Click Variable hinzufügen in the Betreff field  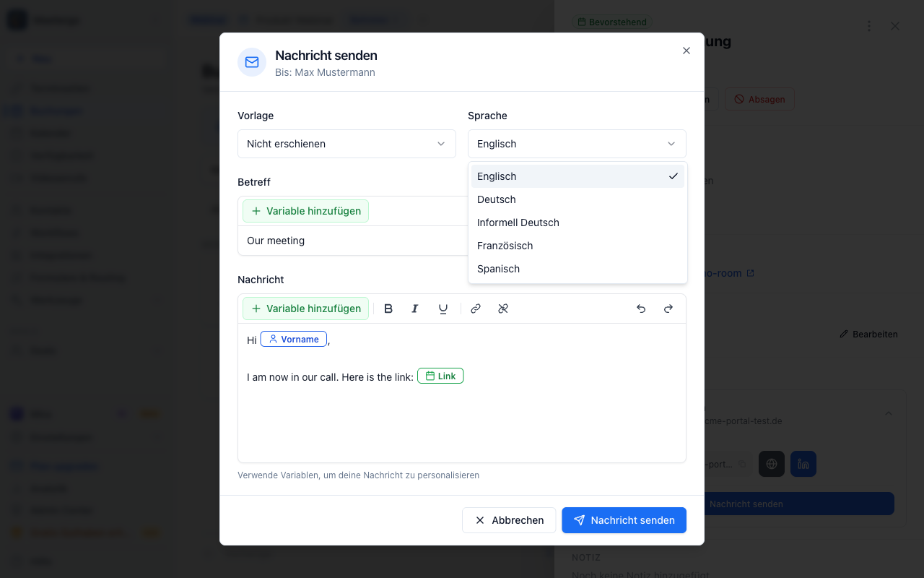click(x=305, y=211)
